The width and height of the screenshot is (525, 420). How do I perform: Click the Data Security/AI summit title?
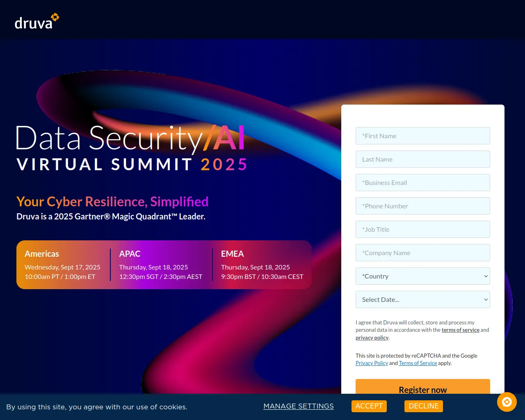click(x=130, y=138)
